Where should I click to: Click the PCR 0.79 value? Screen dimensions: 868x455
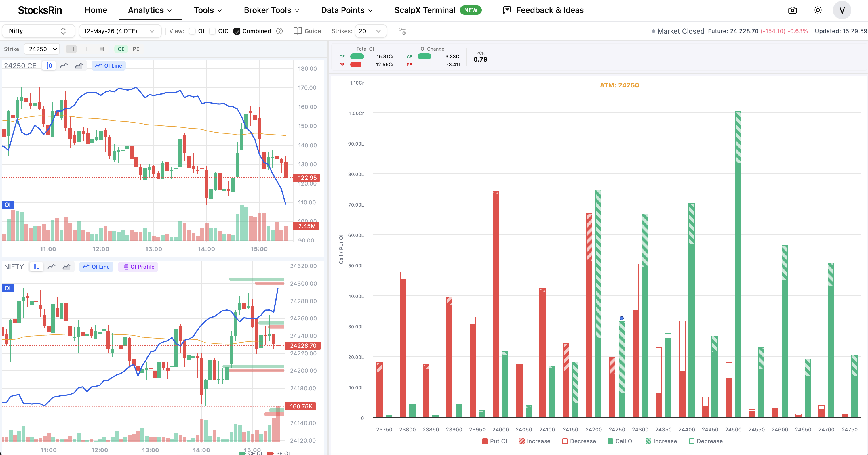tap(480, 59)
